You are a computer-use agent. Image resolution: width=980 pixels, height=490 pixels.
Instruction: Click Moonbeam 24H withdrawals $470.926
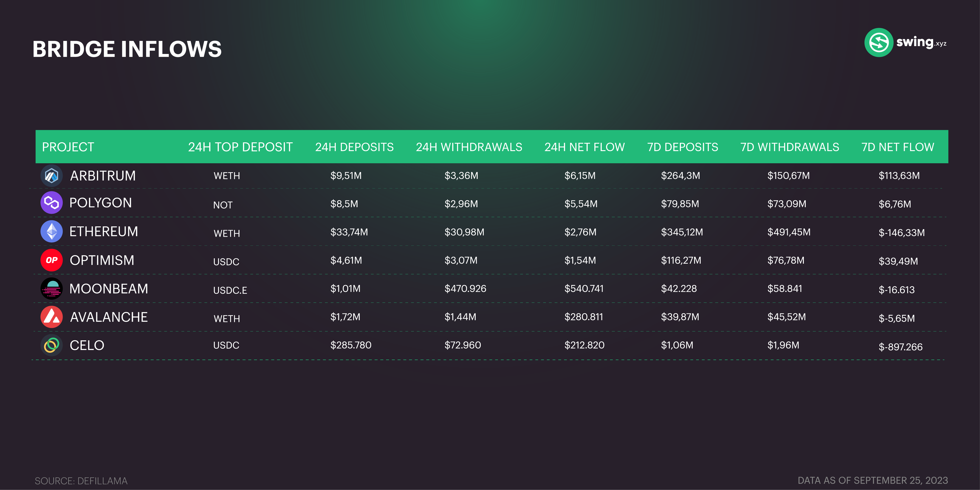tap(466, 289)
